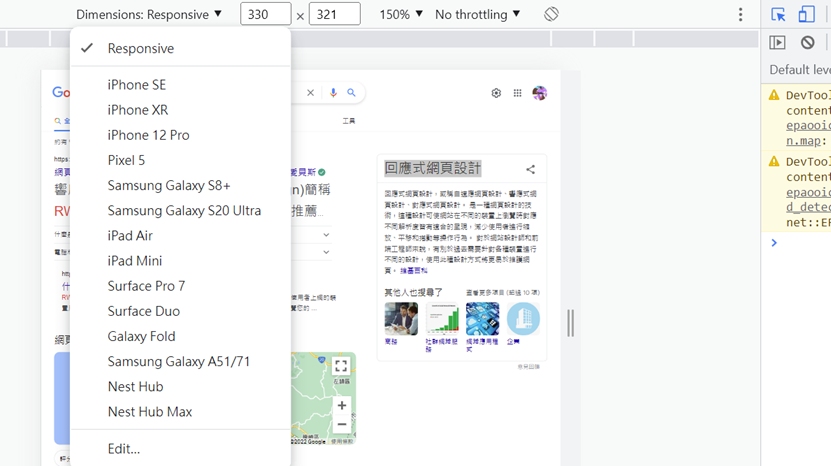The height and width of the screenshot is (466, 831).
Task: Click the 維基百科 link in the knowledge panel
Action: point(413,271)
